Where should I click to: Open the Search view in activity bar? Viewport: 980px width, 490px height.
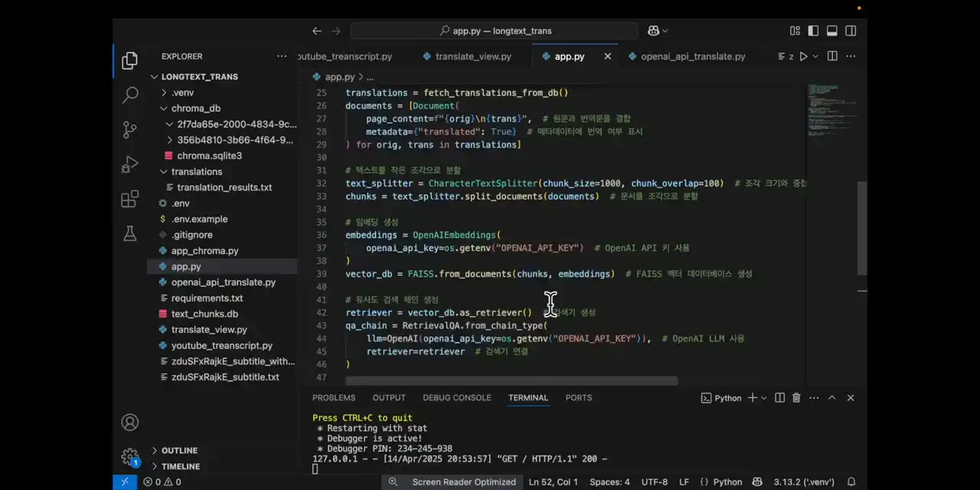(x=130, y=95)
